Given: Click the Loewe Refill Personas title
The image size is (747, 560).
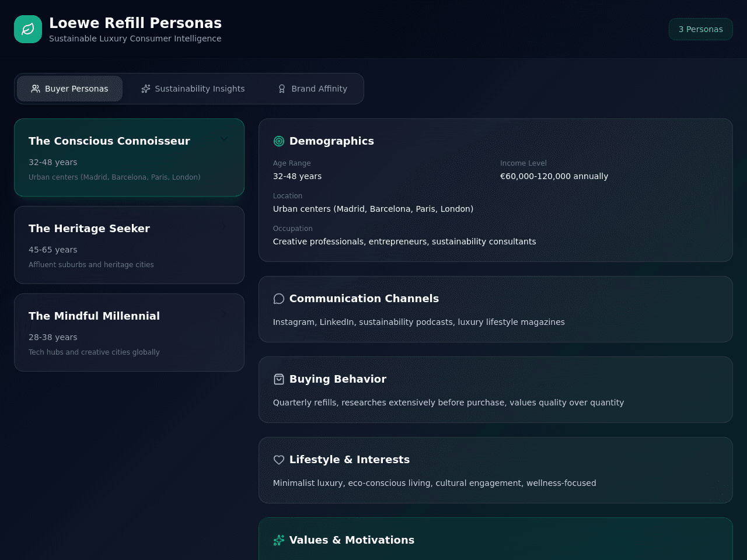Looking at the screenshot, I should pyautogui.click(x=135, y=23).
